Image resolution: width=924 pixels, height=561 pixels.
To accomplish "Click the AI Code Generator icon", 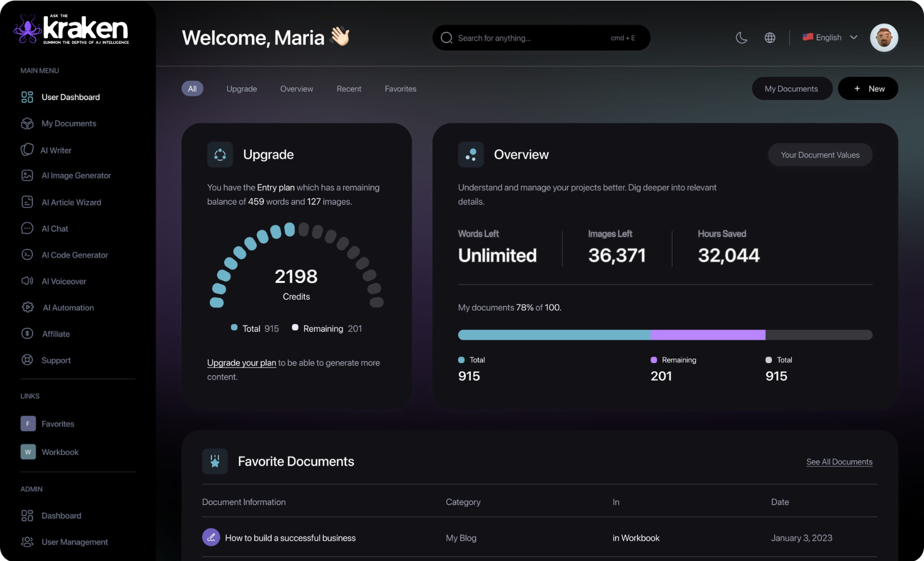I will point(27,255).
